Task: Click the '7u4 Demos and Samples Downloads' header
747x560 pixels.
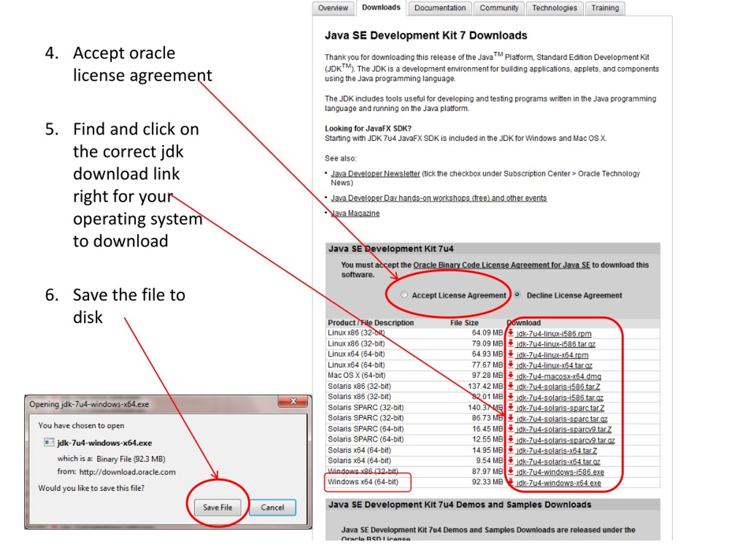Action: [460, 505]
